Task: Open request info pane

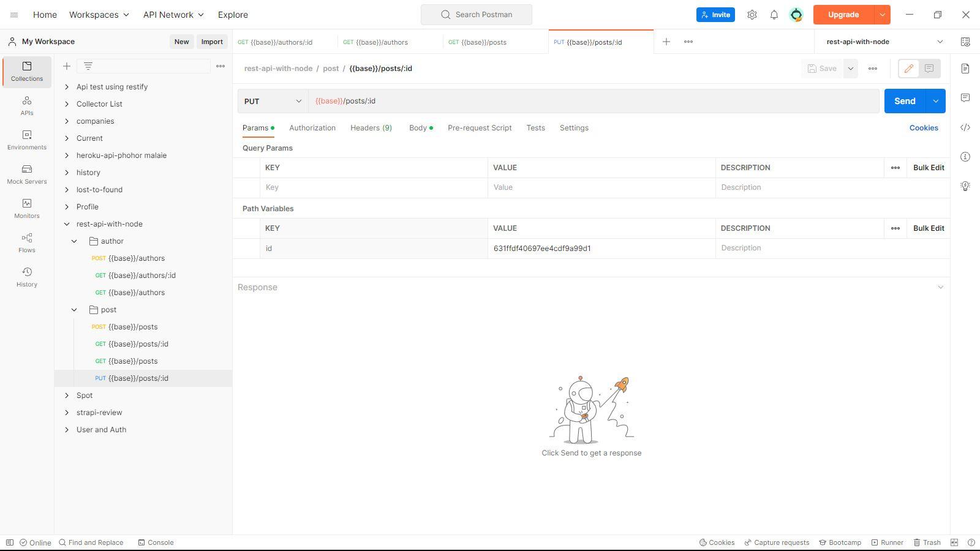Action: coord(965,157)
